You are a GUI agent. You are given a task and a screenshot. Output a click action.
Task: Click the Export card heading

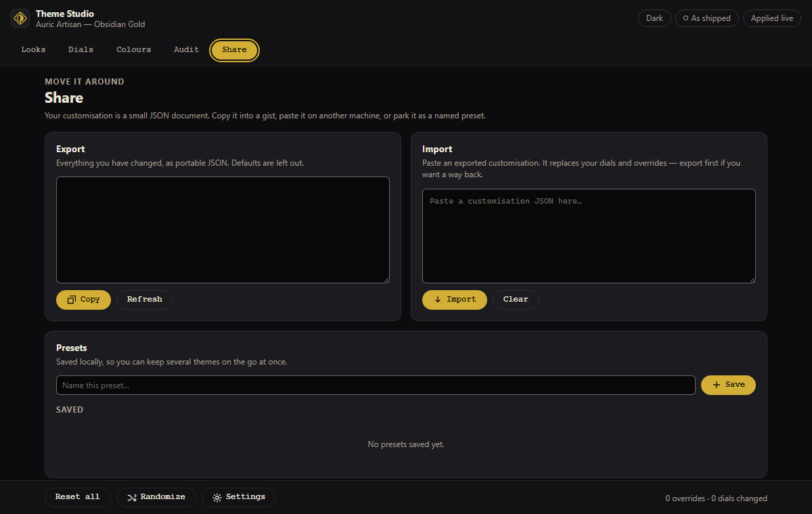click(70, 149)
